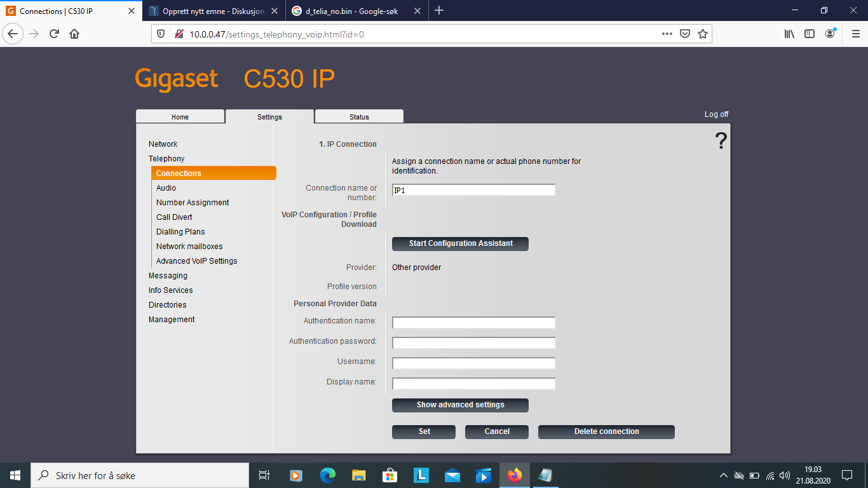Click the tracking protection shield icon
The width and height of the screenshot is (868, 488).
click(x=161, y=34)
